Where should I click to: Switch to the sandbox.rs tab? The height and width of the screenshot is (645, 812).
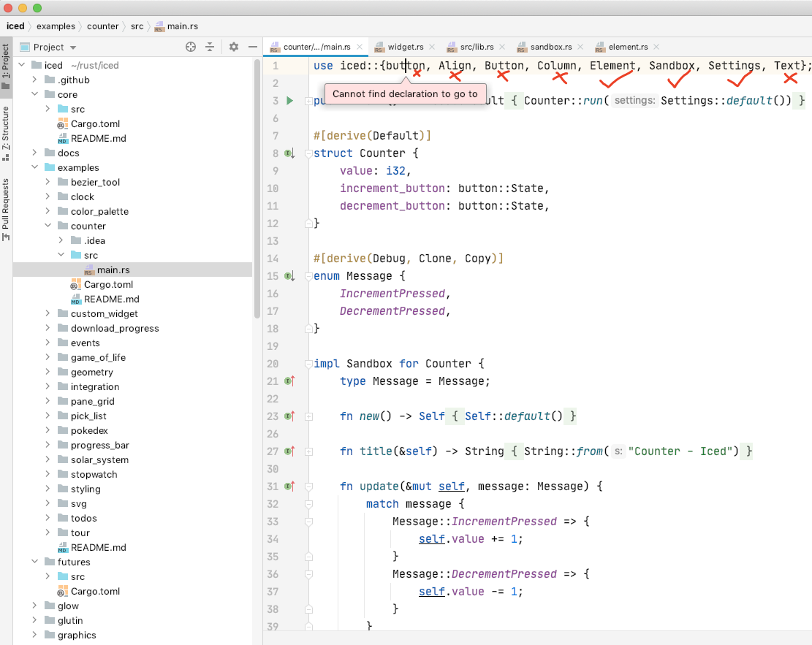(x=551, y=47)
